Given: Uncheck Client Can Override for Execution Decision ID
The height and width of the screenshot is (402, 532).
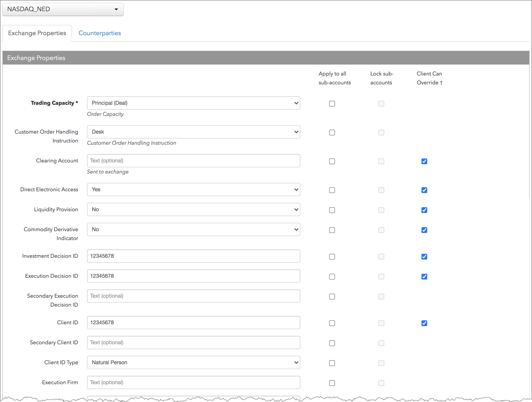Looking at the screenshot, I should point(424,277).
